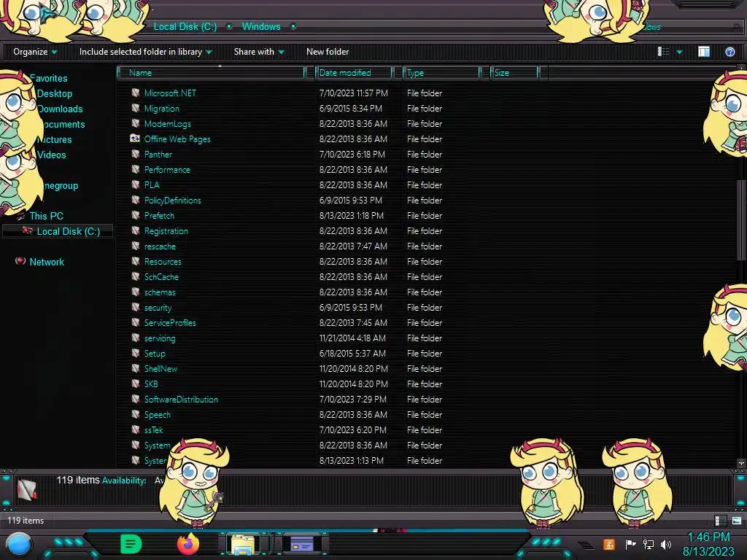The width and height of the screenshot is (747, 560).
Task: Open the green notes app in taskbar
Action: tap(131, 544)
